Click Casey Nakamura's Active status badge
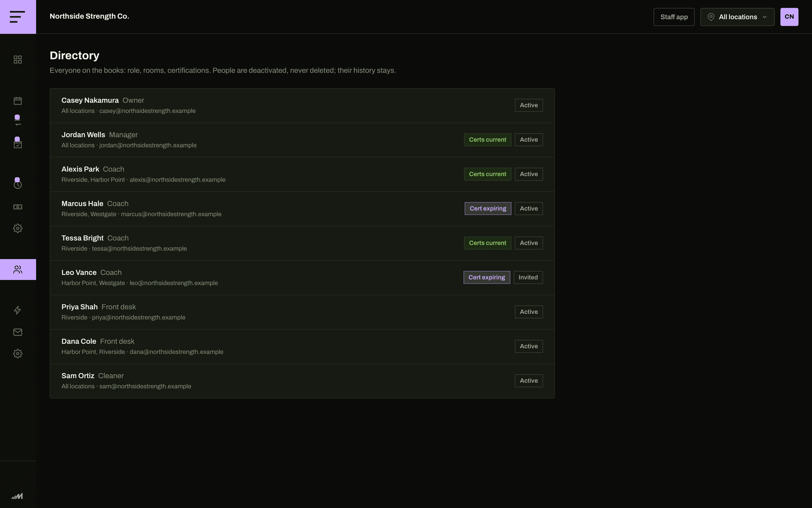Screen dimensions: 812x508 [529, 105]
